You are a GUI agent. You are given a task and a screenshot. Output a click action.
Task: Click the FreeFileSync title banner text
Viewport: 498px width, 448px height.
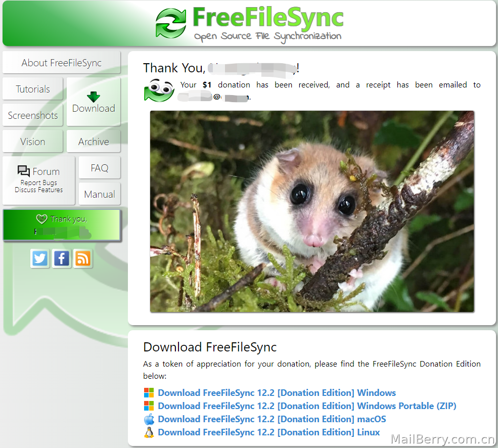coord(268,18)
